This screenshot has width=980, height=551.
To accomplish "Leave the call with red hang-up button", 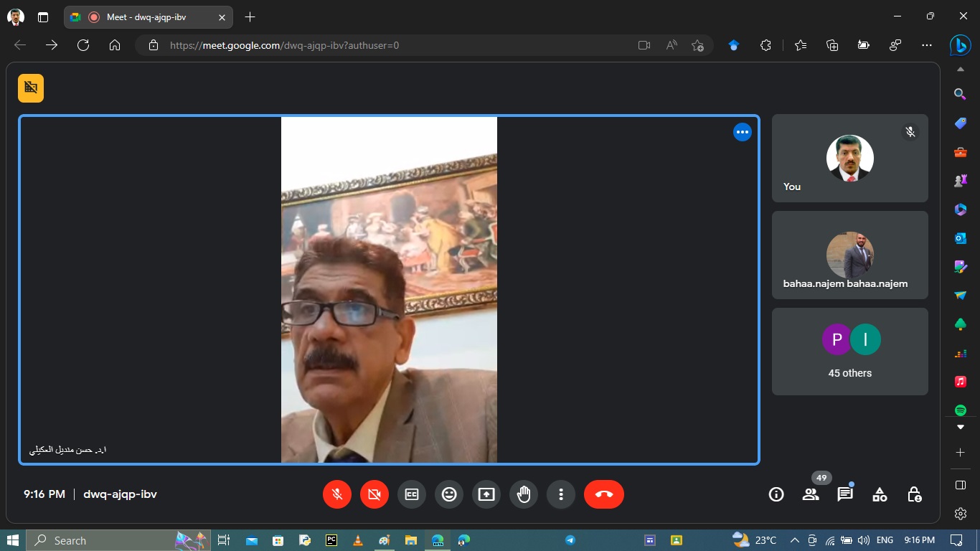I will click(x=604, y=494).
